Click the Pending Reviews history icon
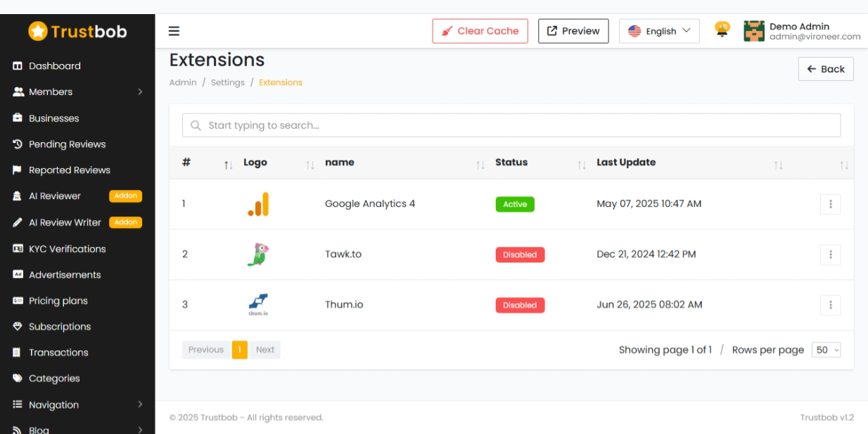Viewport: 868px width, 434px height. coord(18,144)
